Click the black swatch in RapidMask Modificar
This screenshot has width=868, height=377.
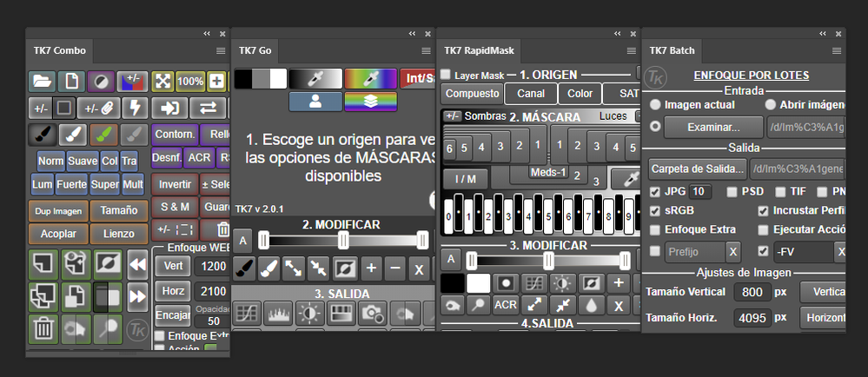coord(453,283)
